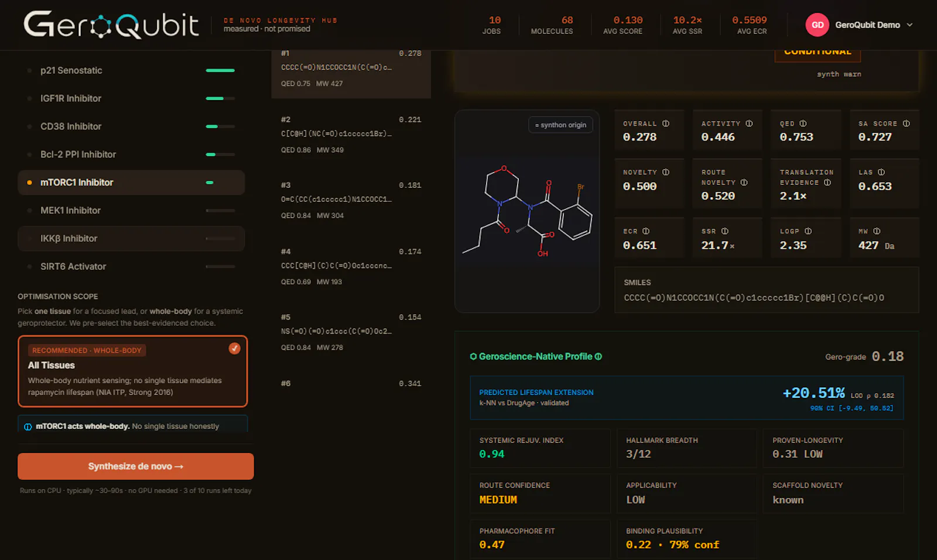Click the Gero-grade 0.18 value
This screenshot has width=937, height=560.
click(887, 356)
